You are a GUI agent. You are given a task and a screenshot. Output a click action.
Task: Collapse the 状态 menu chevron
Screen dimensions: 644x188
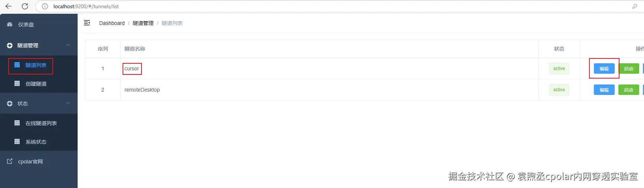point(68,103)
